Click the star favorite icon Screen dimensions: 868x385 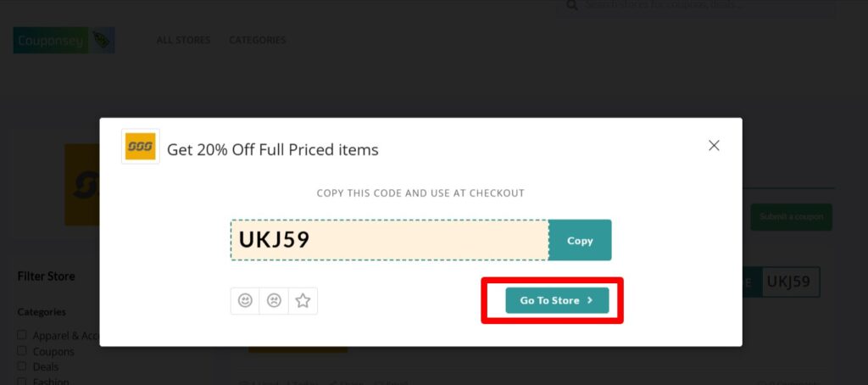303,300
